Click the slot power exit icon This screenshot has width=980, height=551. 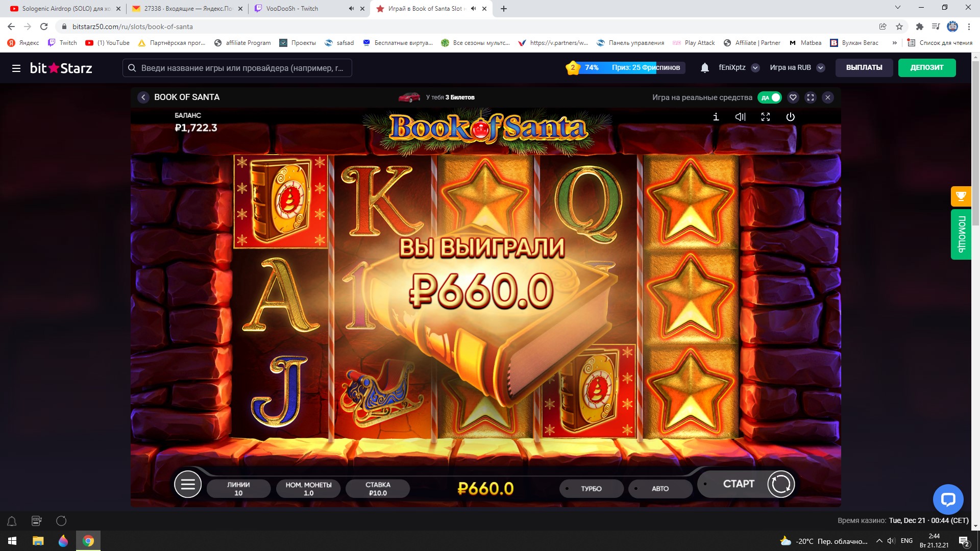790,117
